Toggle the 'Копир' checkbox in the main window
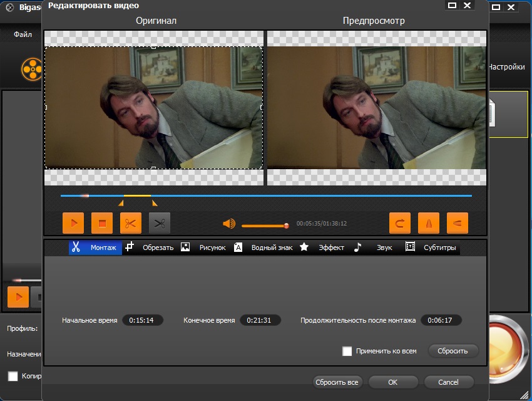The width and height of the screenshot is (532, 401). pos(13,376)
